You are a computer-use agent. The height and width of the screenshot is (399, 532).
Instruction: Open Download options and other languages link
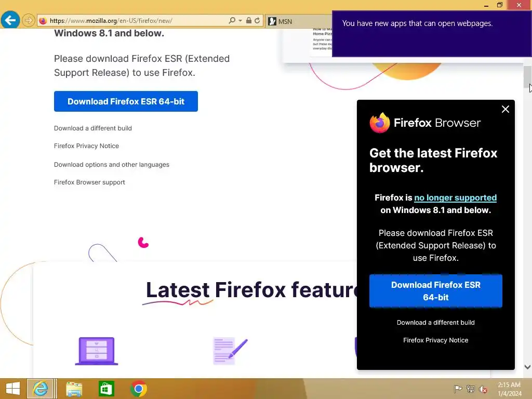pos(112,165)
